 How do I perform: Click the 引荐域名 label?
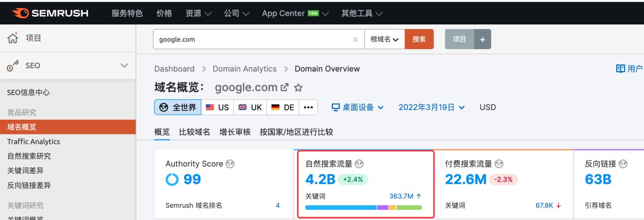pyautogui.click(x=598, y=205)
